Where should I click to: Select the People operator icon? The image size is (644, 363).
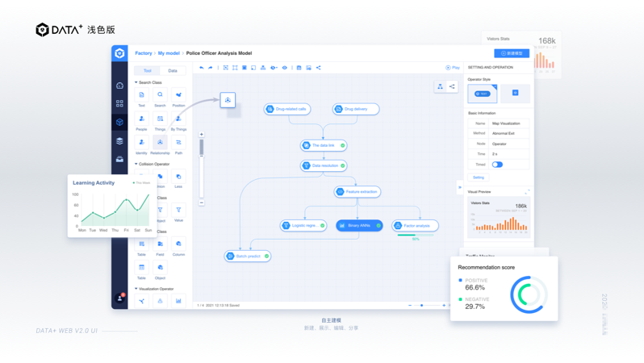[x=142, y=119]
